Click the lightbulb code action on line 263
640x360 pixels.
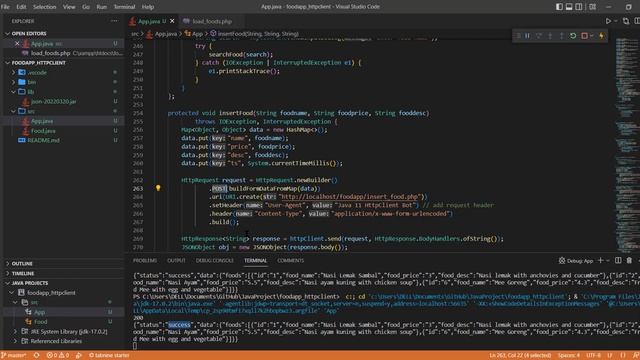158,188
